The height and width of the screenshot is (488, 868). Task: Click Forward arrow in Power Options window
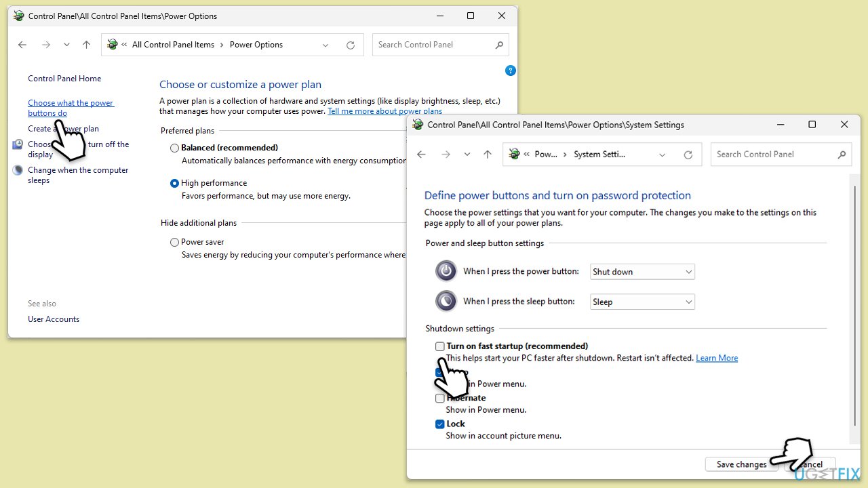tap(46, 45)
